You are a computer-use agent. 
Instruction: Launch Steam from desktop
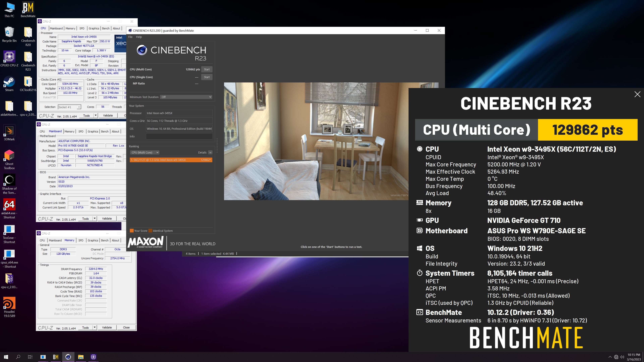point(9,84)
